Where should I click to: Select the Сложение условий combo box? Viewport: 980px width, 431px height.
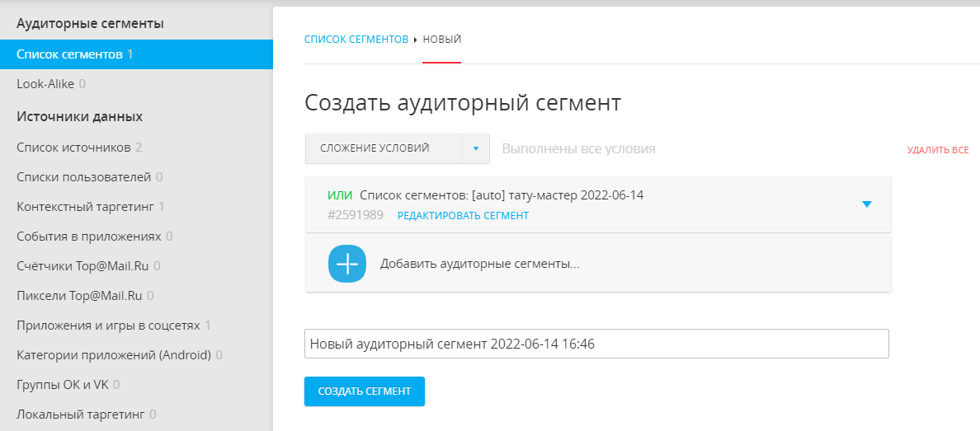[384, 149]
